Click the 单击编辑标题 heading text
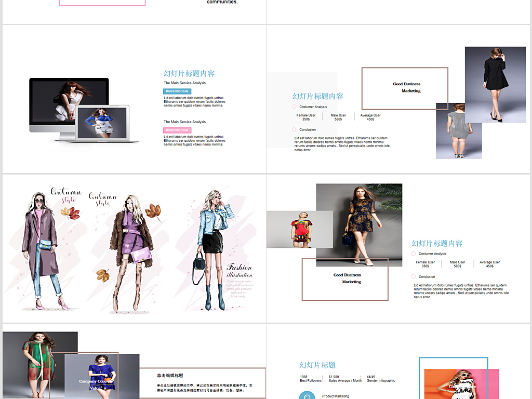 pyautogui.click(x=170, y=375)
